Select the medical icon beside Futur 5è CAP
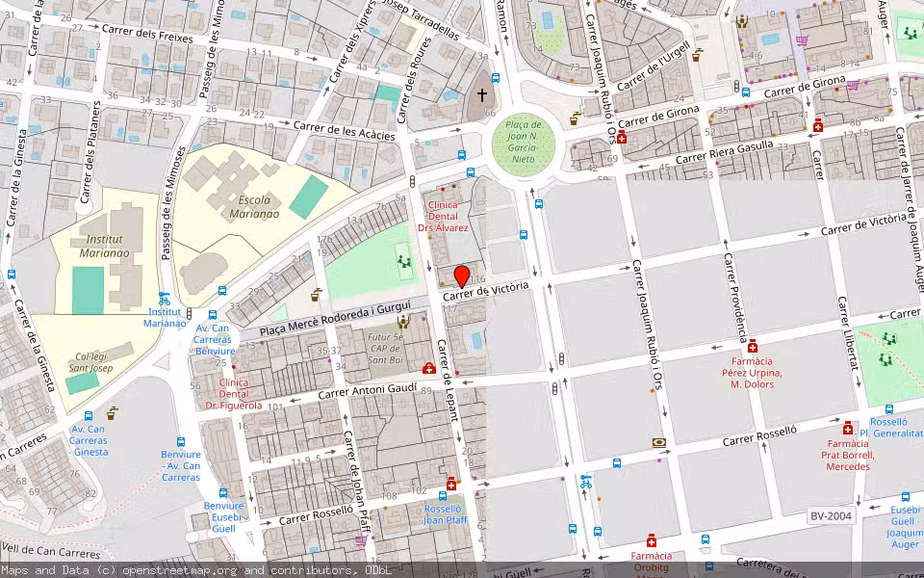 428,368
